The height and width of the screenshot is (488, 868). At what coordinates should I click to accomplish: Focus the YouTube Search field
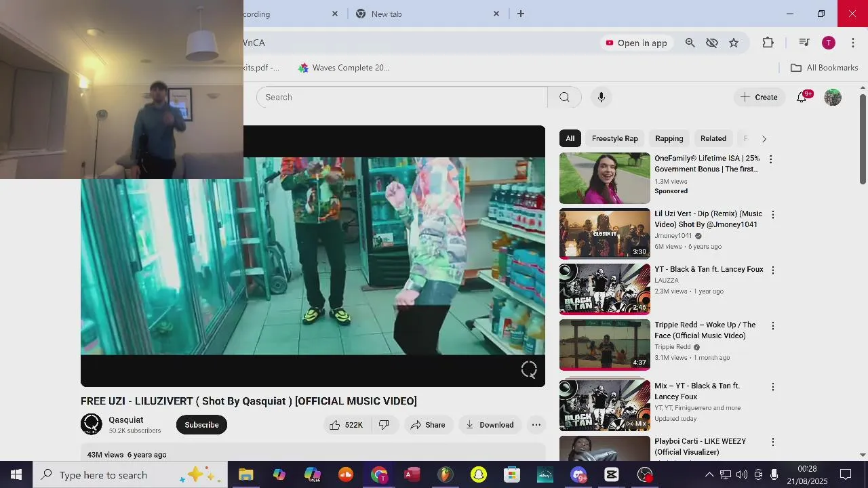tap(401, 97)
